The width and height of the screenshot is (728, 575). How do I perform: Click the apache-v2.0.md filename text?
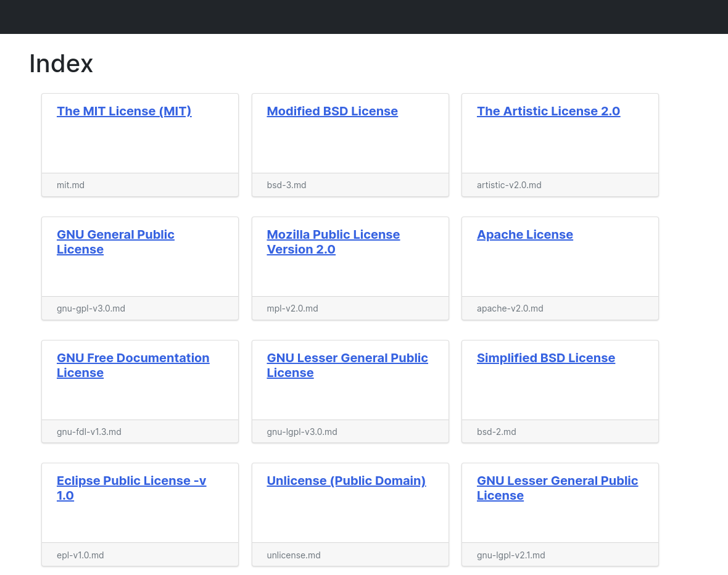510,308
